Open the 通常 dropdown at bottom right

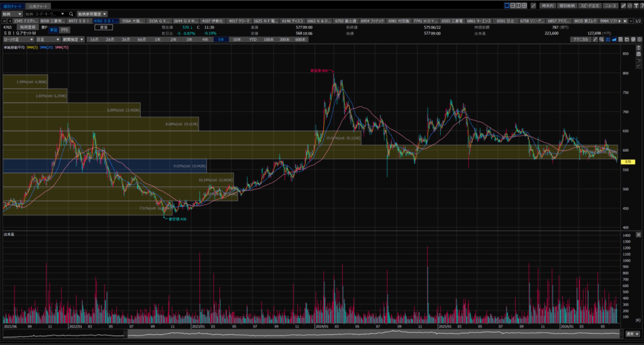coord(633,334)
